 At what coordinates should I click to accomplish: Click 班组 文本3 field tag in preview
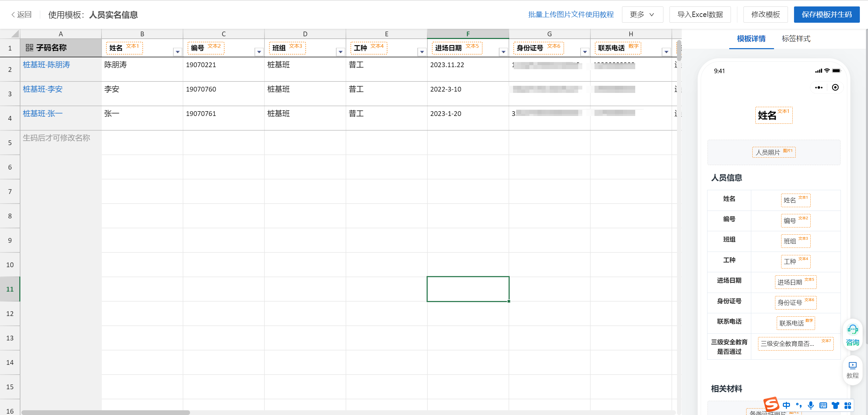(796, 241)
